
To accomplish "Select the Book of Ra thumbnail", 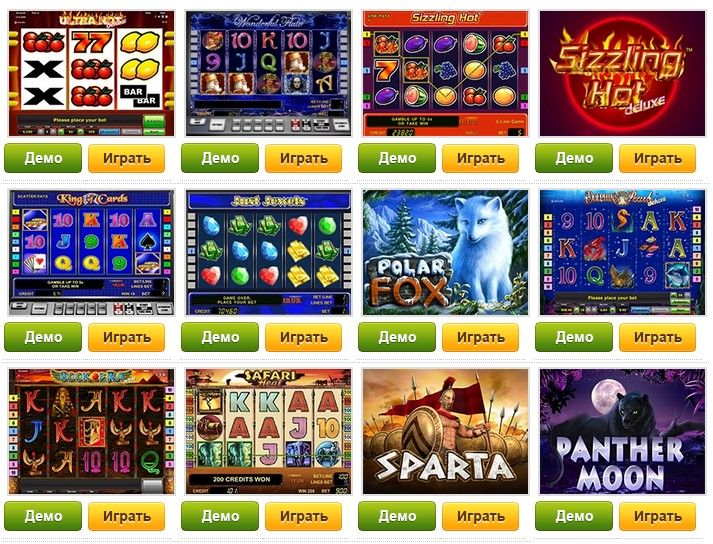I will click(91, 432).
